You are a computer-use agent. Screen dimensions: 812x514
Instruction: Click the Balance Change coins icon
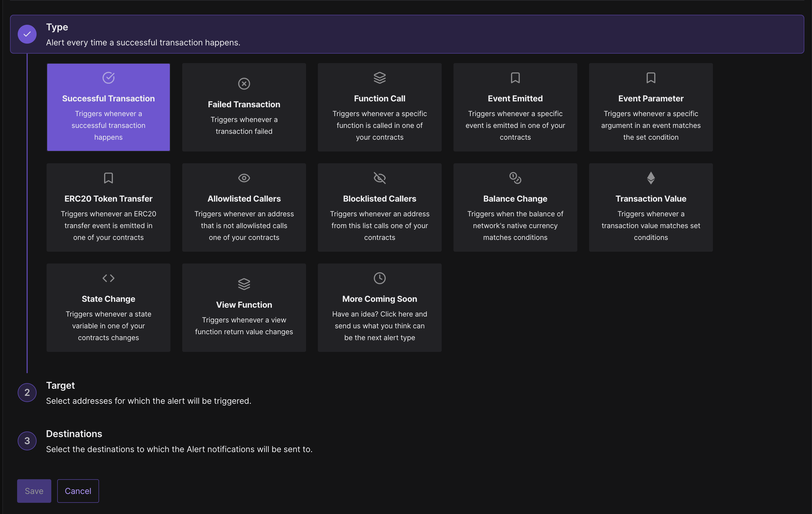515,178
